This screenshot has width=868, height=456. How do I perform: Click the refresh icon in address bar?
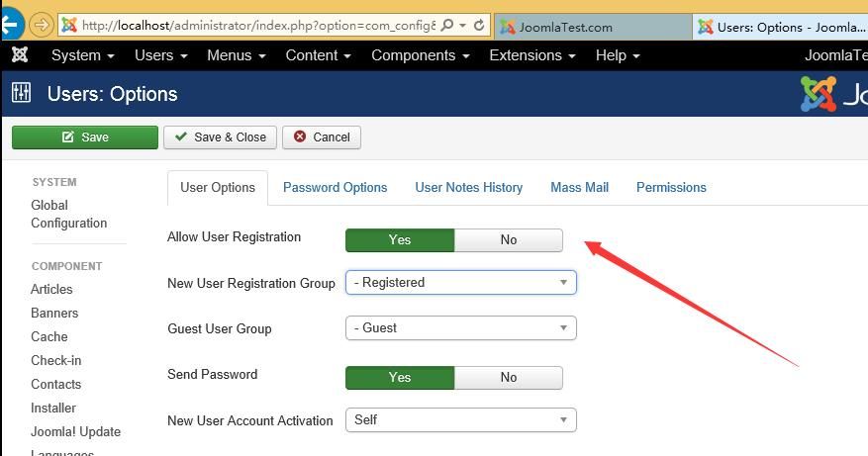tap(479, 25)
